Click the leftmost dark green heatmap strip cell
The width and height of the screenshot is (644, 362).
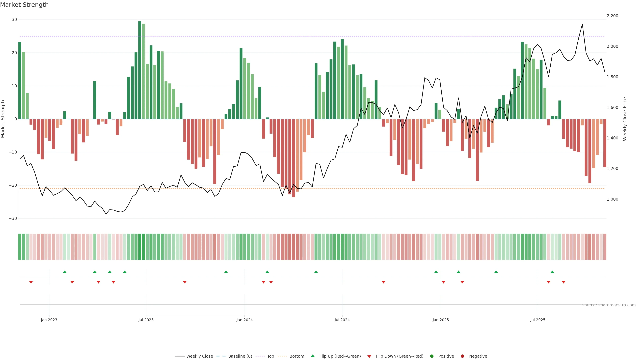(x=19, y=247)
